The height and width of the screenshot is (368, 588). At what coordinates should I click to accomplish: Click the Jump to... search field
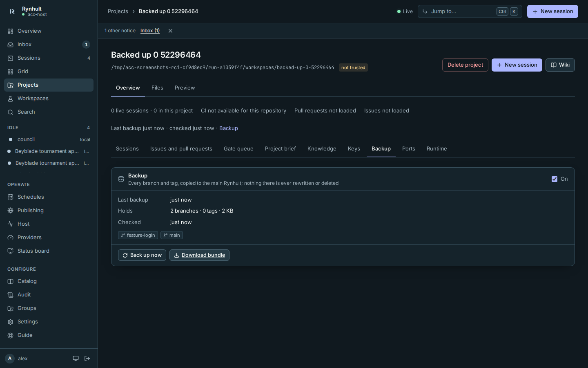click(470, 11)
